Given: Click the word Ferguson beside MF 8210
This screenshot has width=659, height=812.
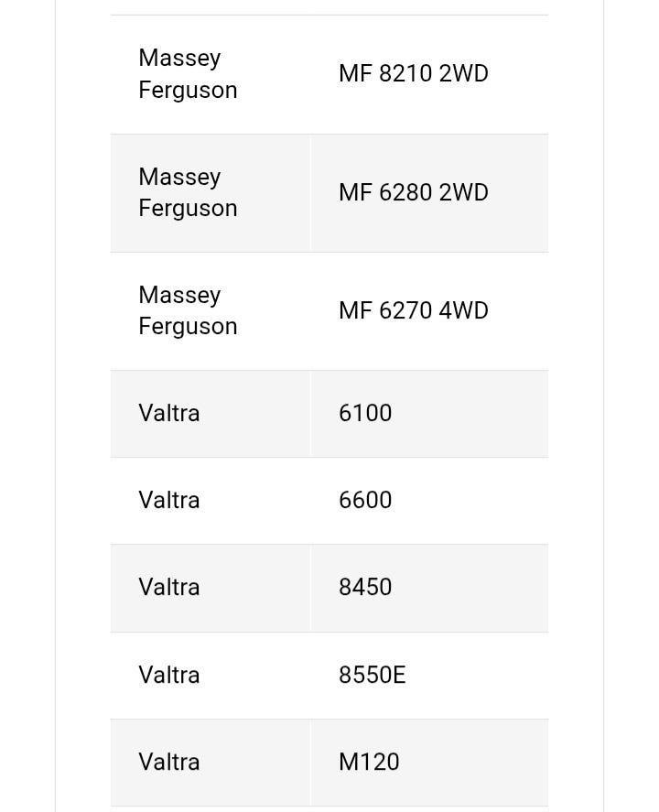Looking at the screenshot, I should click(188, 90).
